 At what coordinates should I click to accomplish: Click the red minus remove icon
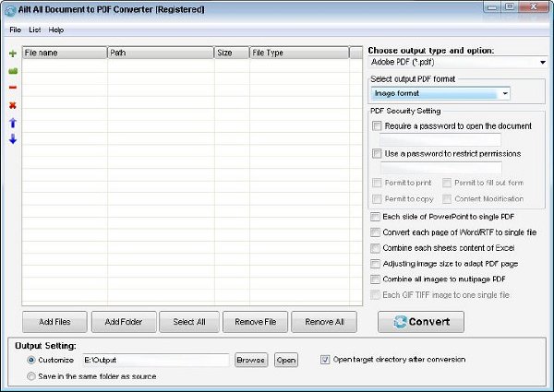pos(13,87)
